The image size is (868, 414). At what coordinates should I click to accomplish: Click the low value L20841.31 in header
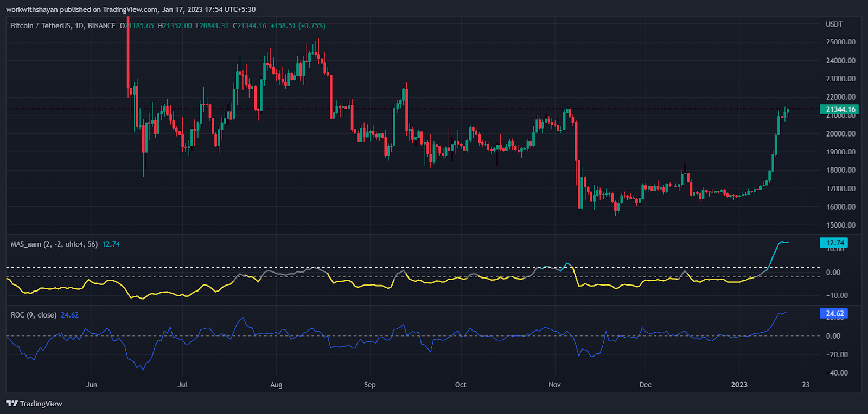[212, 25]
